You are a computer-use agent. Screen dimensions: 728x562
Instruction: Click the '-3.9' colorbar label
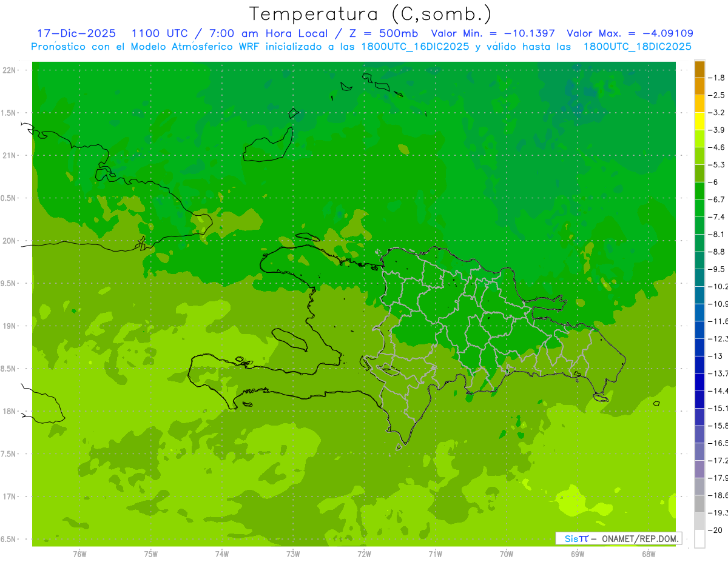[x=716, y=130]
